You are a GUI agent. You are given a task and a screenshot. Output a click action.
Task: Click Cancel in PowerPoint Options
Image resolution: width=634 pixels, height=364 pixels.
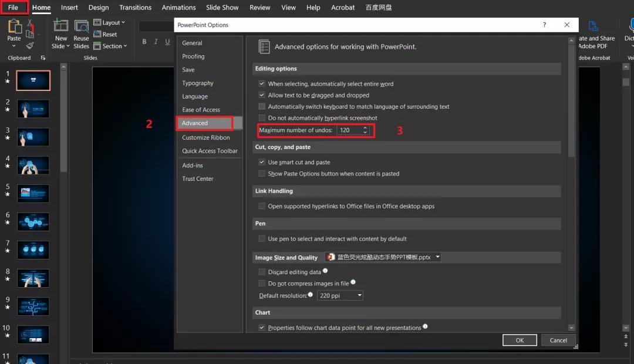pos(558,340)
